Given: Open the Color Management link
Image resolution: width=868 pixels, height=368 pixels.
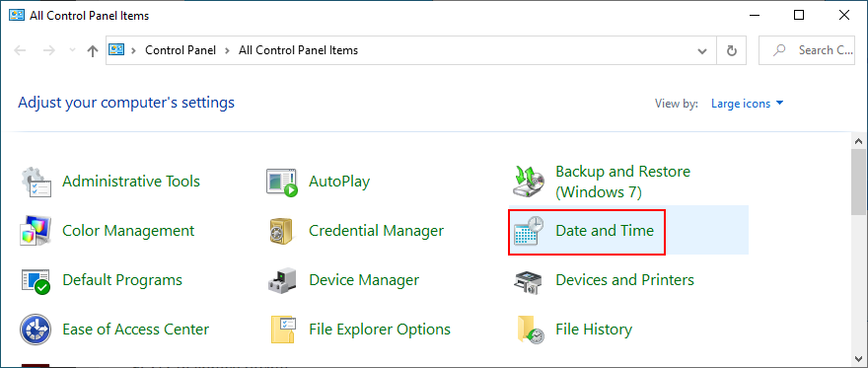Looking at the screenshot, I should tap(128, 230).
